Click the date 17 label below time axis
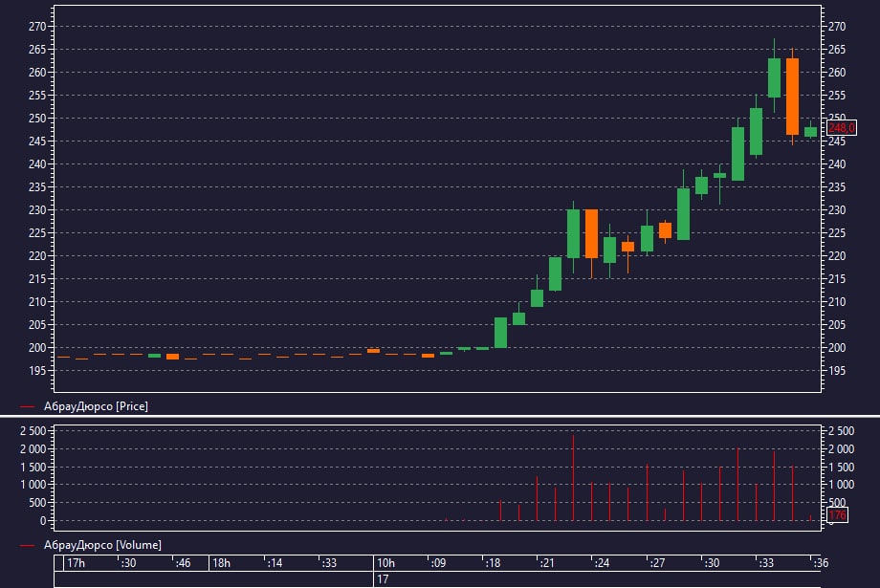This screenshot has height=588, width=880. pos(383,579)
